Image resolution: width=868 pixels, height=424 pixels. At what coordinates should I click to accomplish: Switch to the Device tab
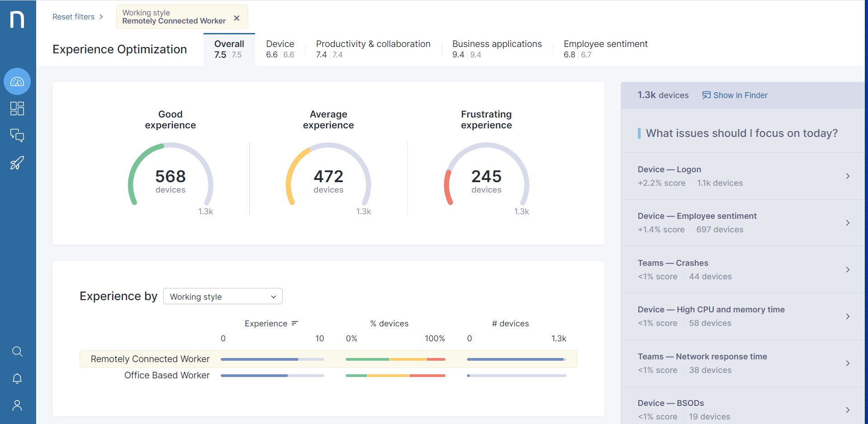280,49
